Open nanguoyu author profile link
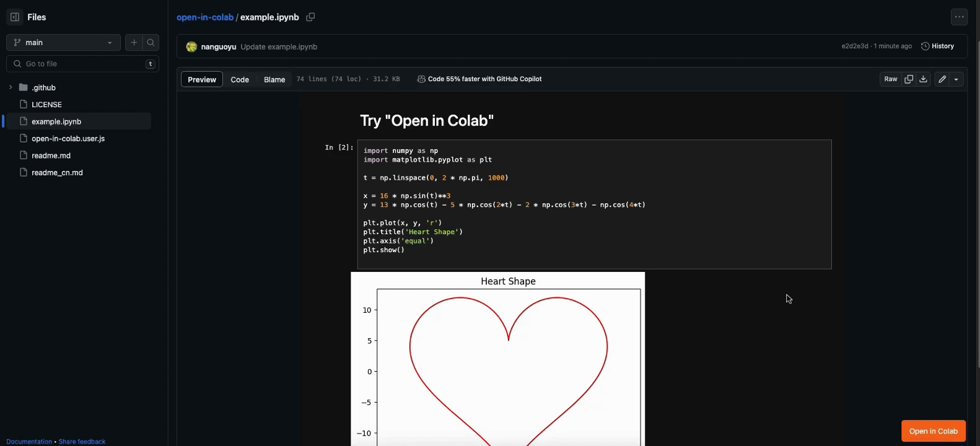 tap(219, 46)
